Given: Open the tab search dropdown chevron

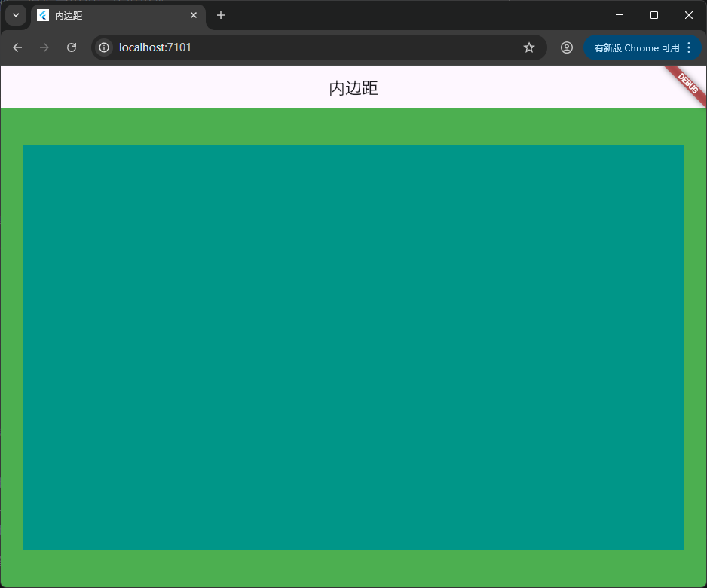Looking at the screenshot, I should (x=15, y=15).
